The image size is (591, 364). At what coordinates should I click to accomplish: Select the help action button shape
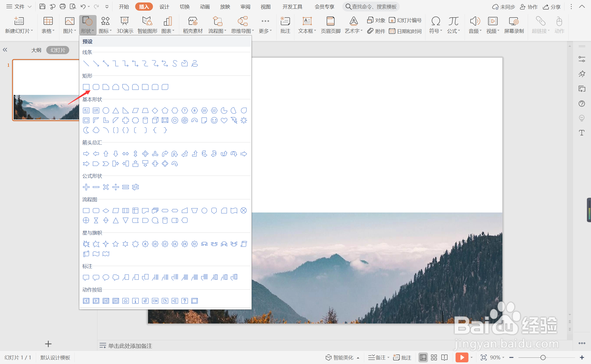pyautogui.click(x=185, y=301)
